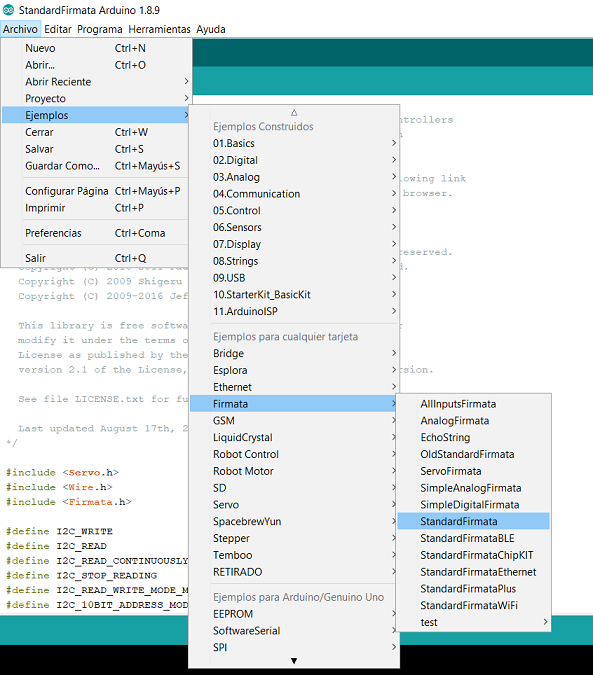Open AllInputsFirmata example
Screen dimensions: 593x675
pyautogui.click(x=473, y=404)
